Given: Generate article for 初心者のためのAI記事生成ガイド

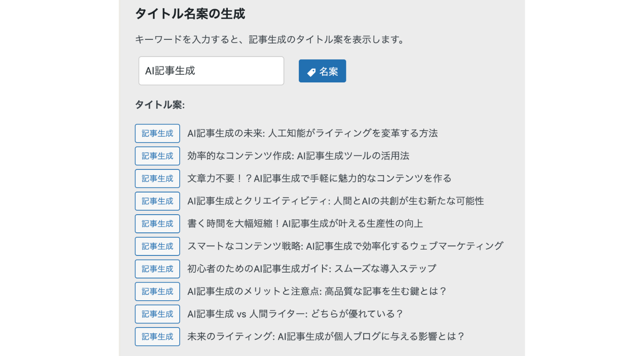Looking at the screenshot, I should (x=157, y=269).
